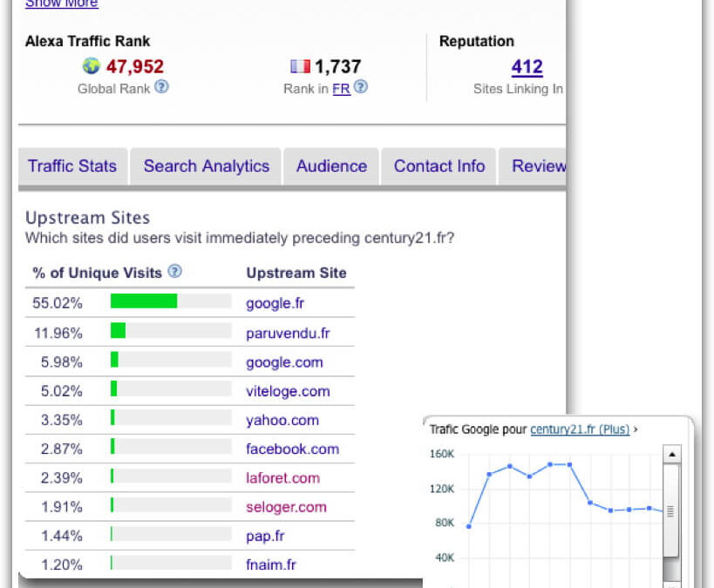
Task: Click scroll up arrow in Trafic Google widget
Action: coord(671,454)
